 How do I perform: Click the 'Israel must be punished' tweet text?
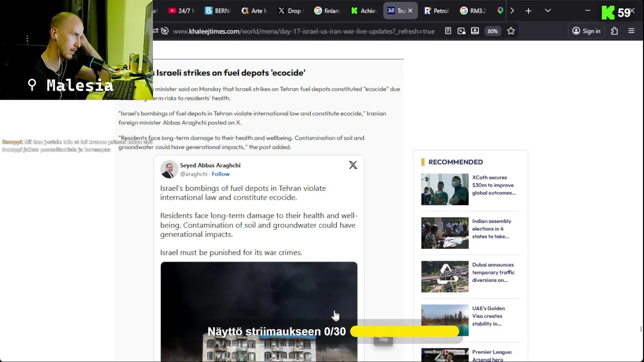231,252
